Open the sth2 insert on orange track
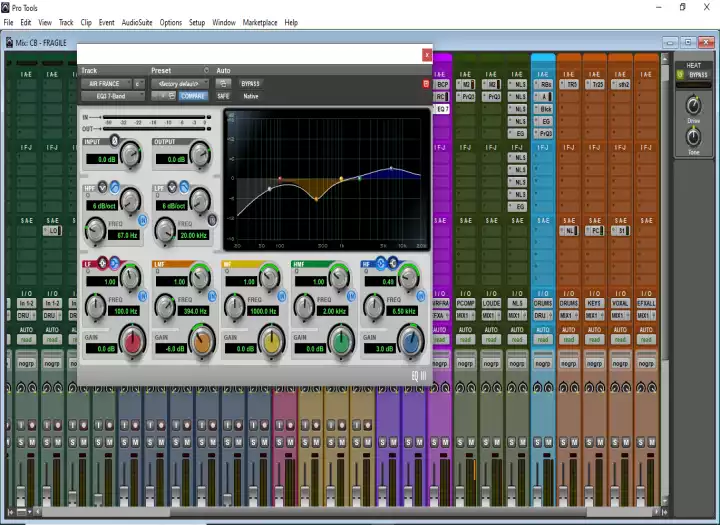 click(x=620, y=85)
